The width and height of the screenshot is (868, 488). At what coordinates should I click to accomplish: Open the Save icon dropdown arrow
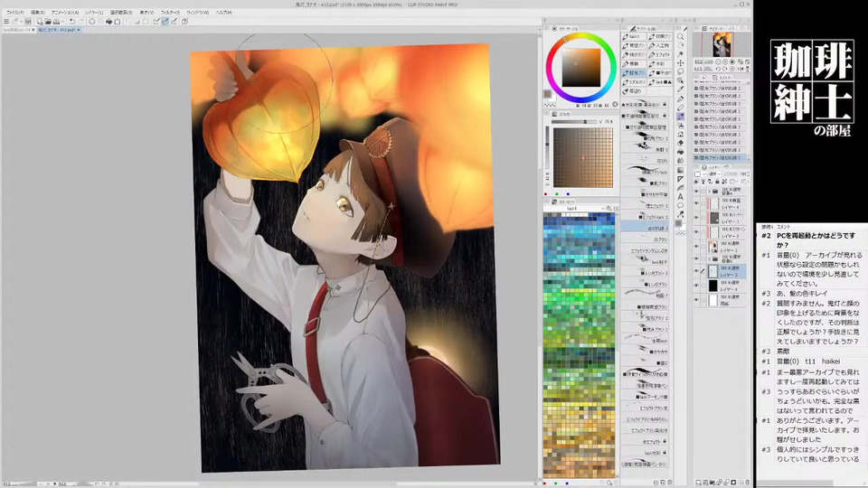coord(63,22)
